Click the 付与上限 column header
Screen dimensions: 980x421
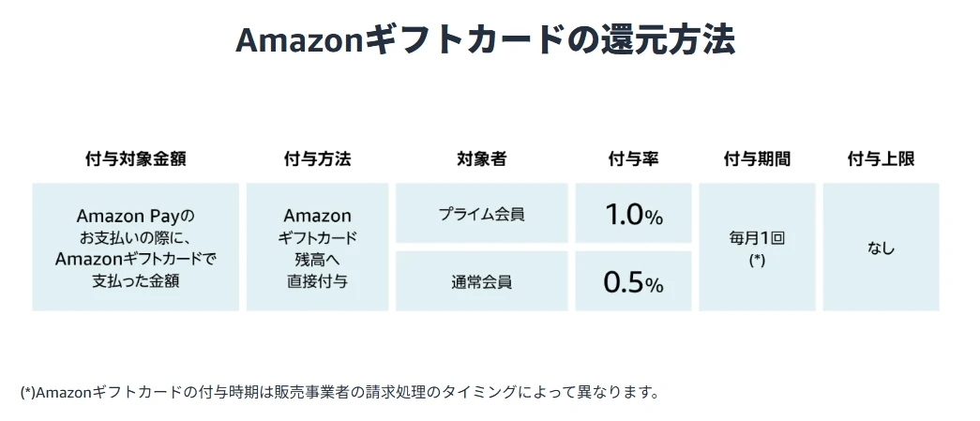click(x=881, y=158)
